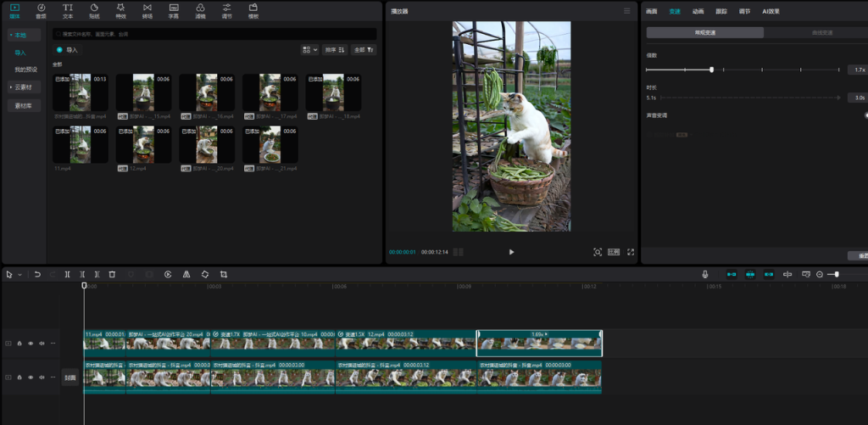Toggle auto-snap icon in timeline toolbar

point(750,274)
